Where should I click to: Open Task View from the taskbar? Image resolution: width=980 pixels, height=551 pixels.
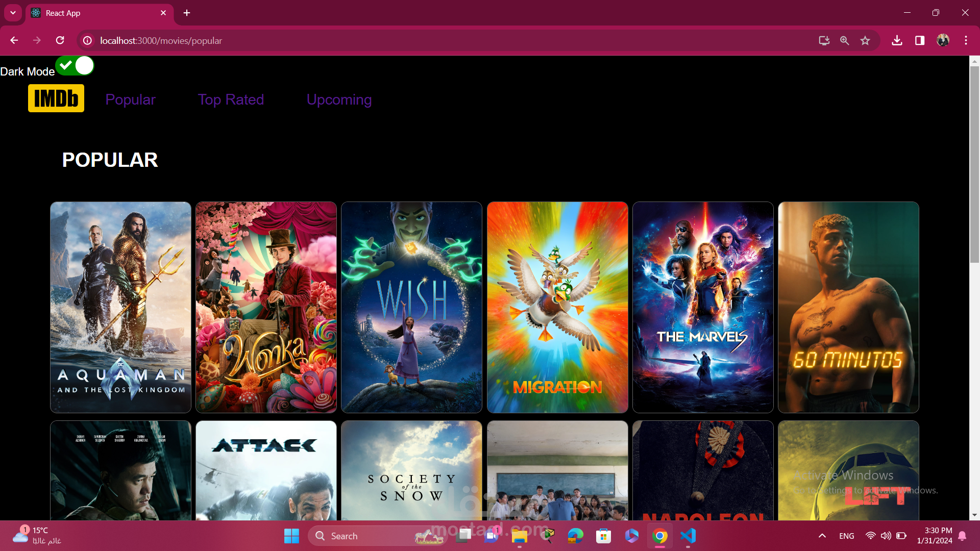(463, 536)
